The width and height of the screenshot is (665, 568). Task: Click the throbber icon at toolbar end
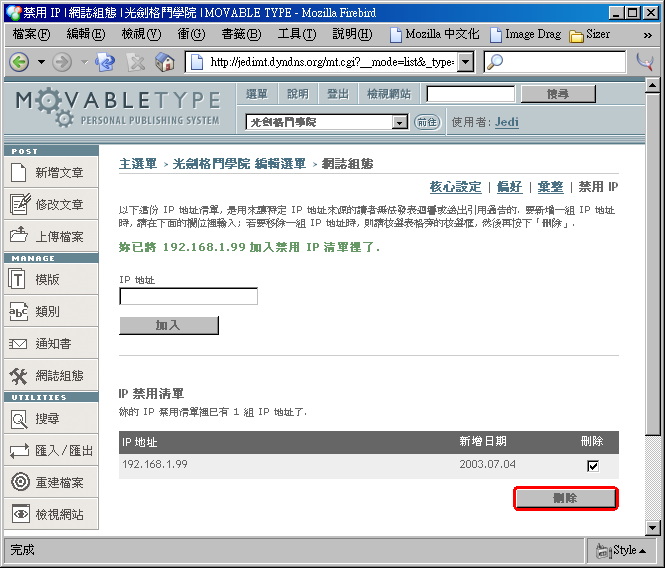645,62
